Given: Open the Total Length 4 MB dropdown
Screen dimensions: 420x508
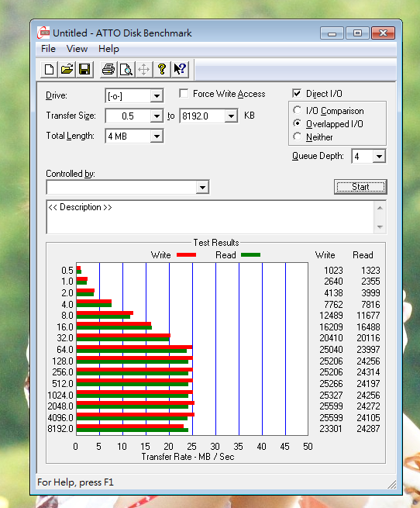Looking at the screenshot, I should point(157,136).
